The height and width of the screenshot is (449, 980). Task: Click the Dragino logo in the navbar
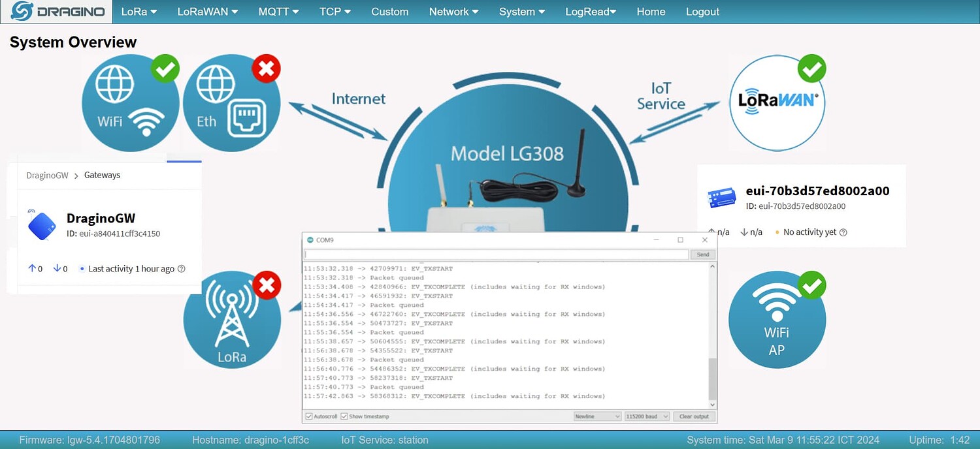(x=56, y=11)
